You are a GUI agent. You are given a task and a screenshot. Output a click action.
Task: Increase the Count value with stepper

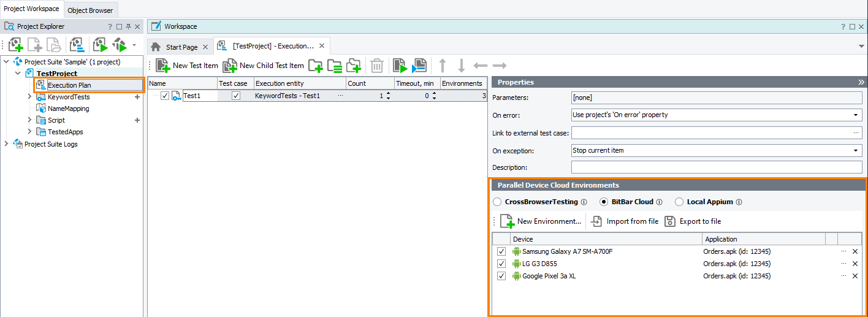point(387,93)
